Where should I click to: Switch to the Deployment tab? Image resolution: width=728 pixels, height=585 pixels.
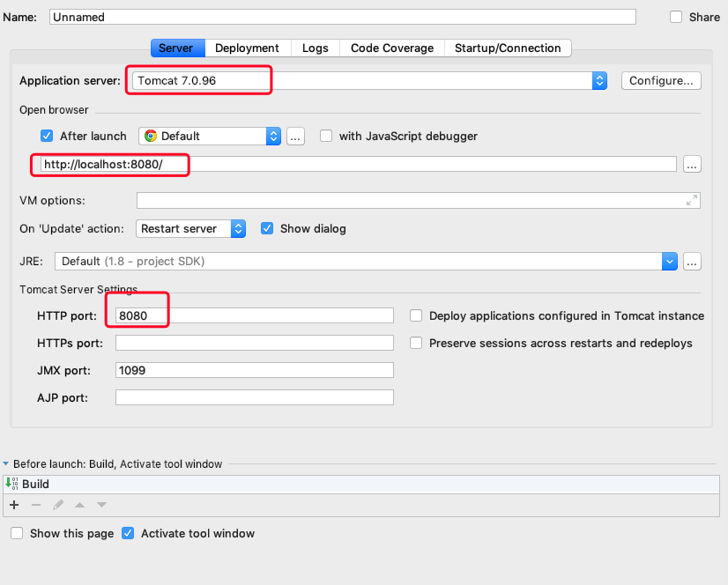point(247,48)
